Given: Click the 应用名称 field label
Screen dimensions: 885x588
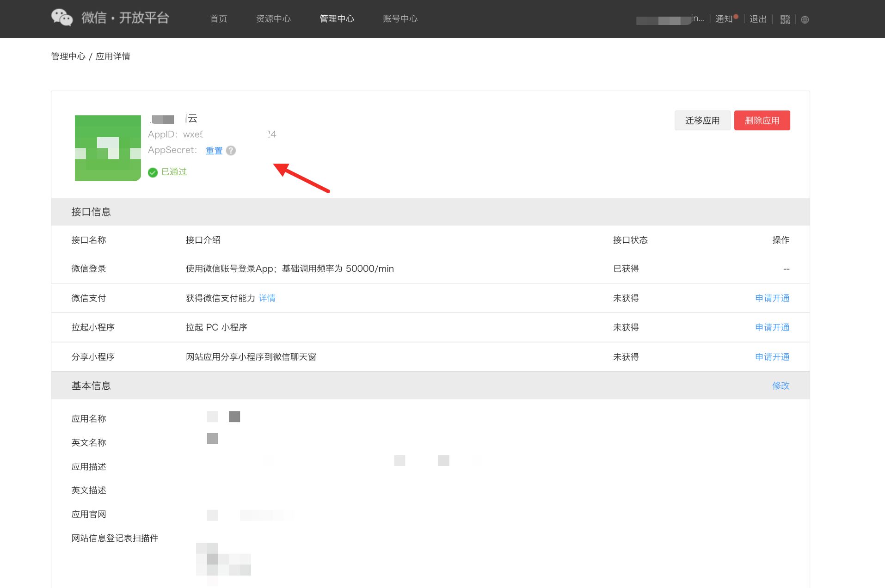Looking at the screenshot, I should pos(89,419).
